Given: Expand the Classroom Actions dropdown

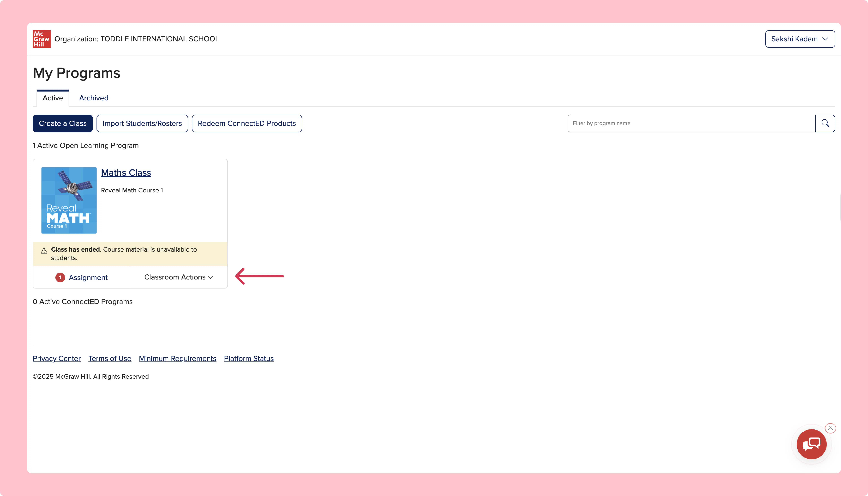Looking at the screenshot, I should (x=179, y=277).
